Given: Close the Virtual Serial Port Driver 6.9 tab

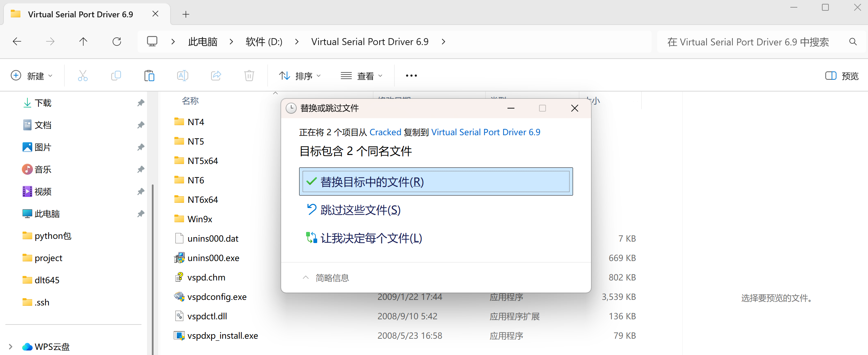Looking at the screenshot, I should pos(155,14).
